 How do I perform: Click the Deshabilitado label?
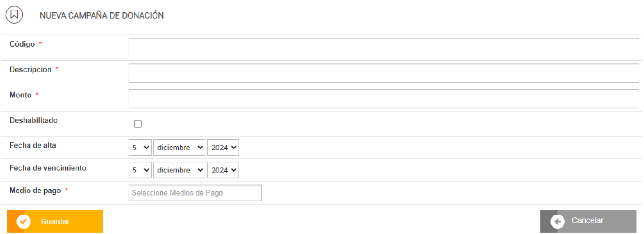(x=33, y=120)
